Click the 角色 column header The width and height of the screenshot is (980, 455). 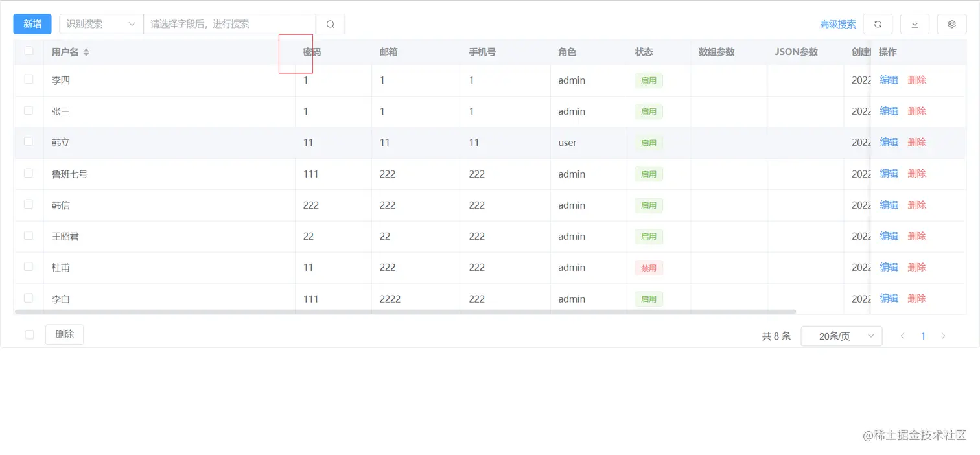point(567,52)
